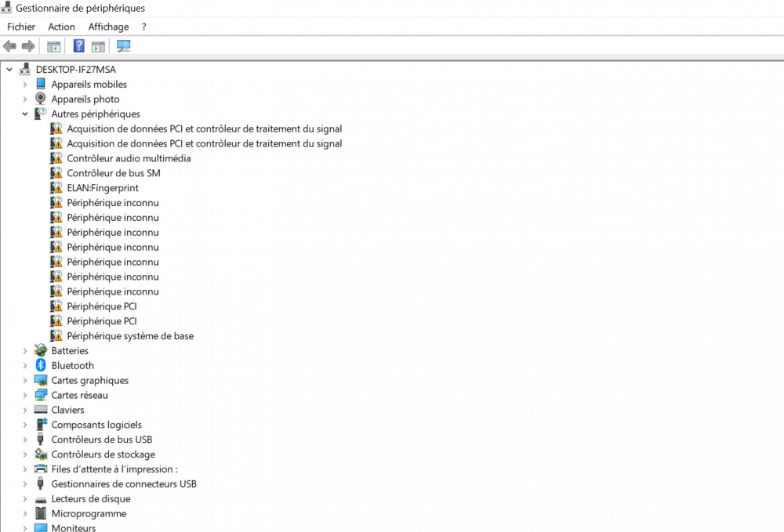
Task: Open Help using the question mark toolbar icon
Action: point(78,45)
